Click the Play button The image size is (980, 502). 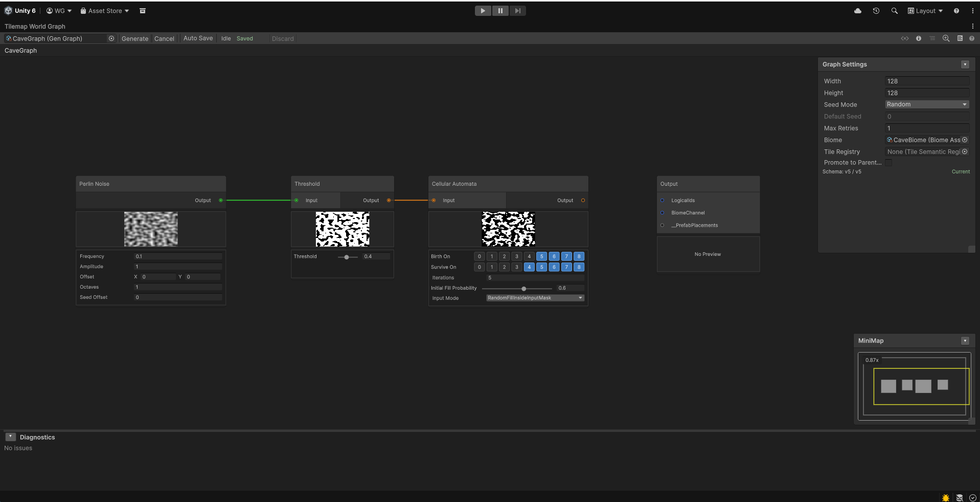[x=483, y=11]
